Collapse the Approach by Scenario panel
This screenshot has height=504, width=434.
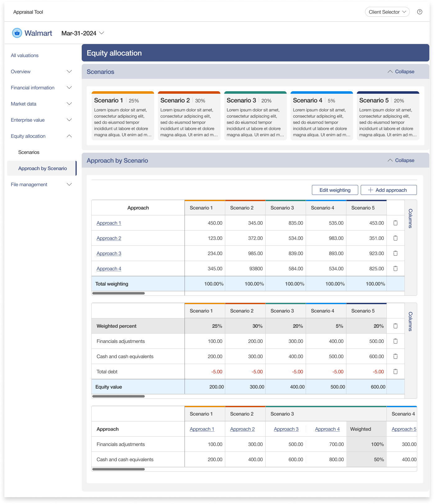[x=401, y=160]
